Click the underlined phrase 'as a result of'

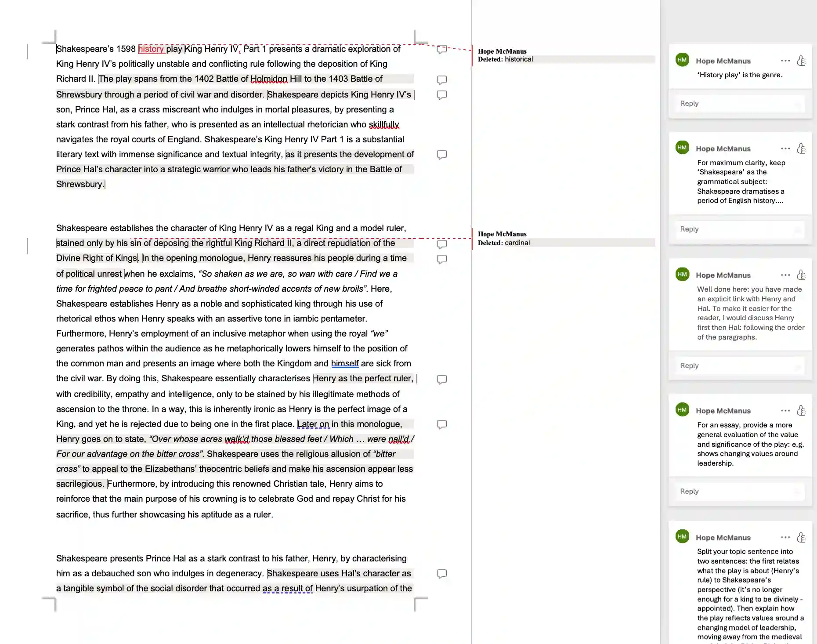click(x=288, y=589)
